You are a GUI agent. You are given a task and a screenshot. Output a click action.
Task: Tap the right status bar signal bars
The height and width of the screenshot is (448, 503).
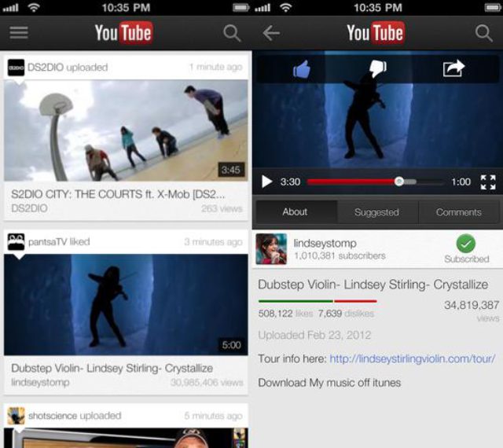(x=263, y=7)
